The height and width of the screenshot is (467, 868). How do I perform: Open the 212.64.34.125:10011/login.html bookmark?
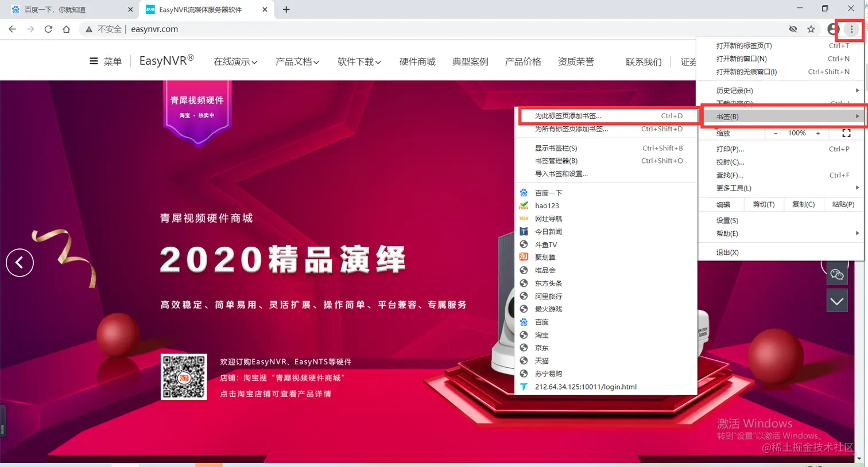(x=606, y=387)
